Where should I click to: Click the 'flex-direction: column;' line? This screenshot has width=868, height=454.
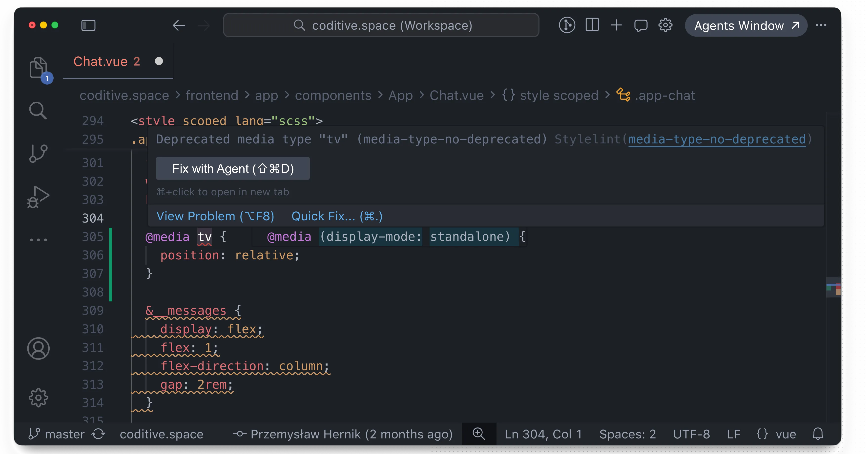pos(245,366)
